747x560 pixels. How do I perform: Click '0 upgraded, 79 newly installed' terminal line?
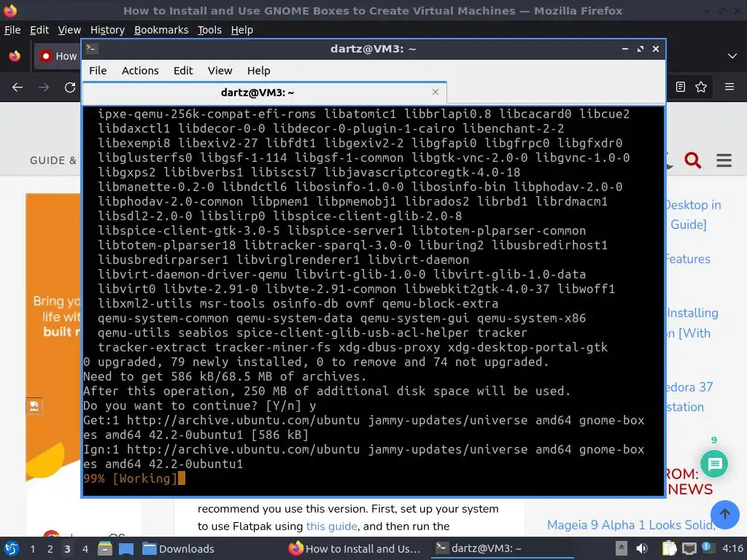316,362
